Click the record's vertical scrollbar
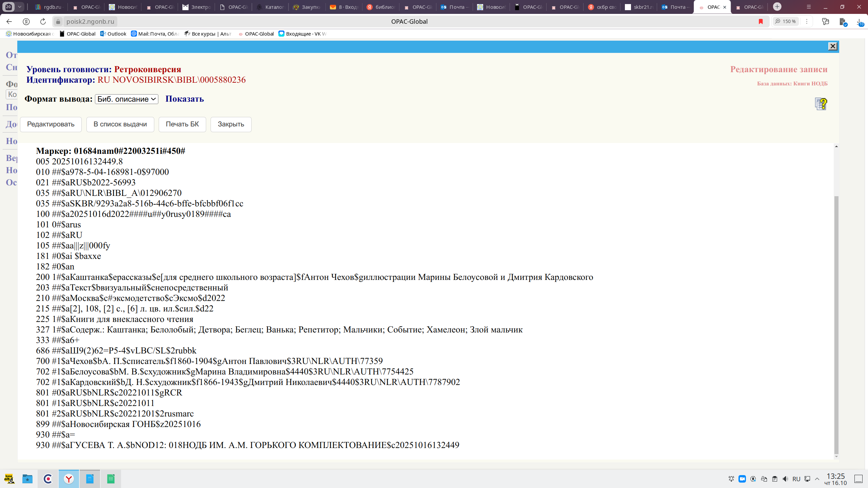The image size is (868, 488). coord(836,325)
